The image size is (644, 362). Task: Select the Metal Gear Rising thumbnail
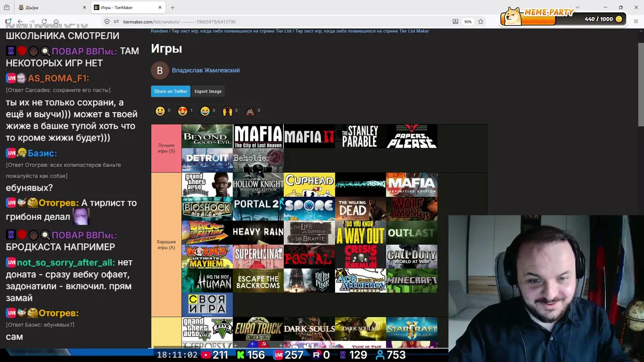360,185
